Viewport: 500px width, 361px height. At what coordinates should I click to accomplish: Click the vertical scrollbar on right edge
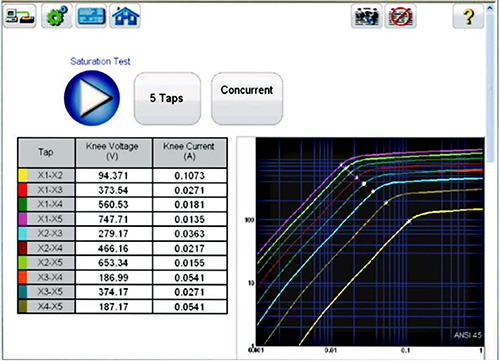pos(490,83)
